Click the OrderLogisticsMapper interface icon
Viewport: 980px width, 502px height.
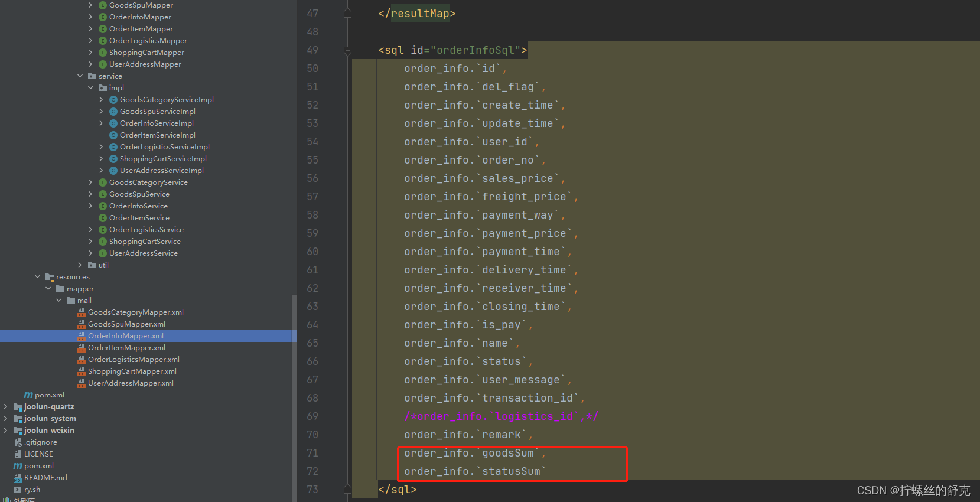[103, 41]
